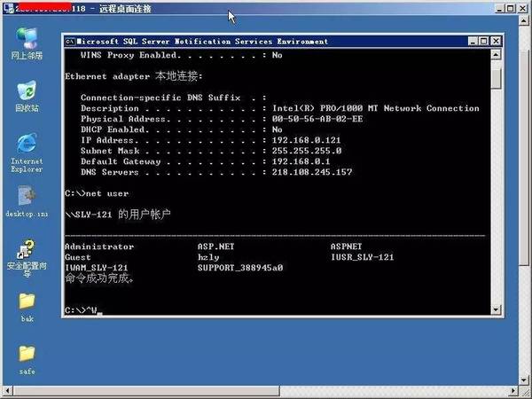Select the desktop.ini file icon
Image resolution: width=532 pixels, height=399 pixels.
[27, 201]
